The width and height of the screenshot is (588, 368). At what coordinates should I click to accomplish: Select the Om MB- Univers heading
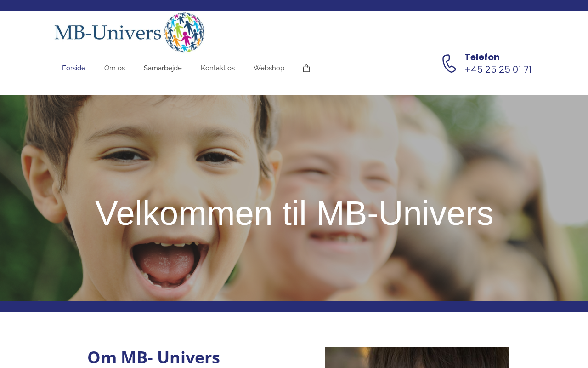tap(153, 357)
